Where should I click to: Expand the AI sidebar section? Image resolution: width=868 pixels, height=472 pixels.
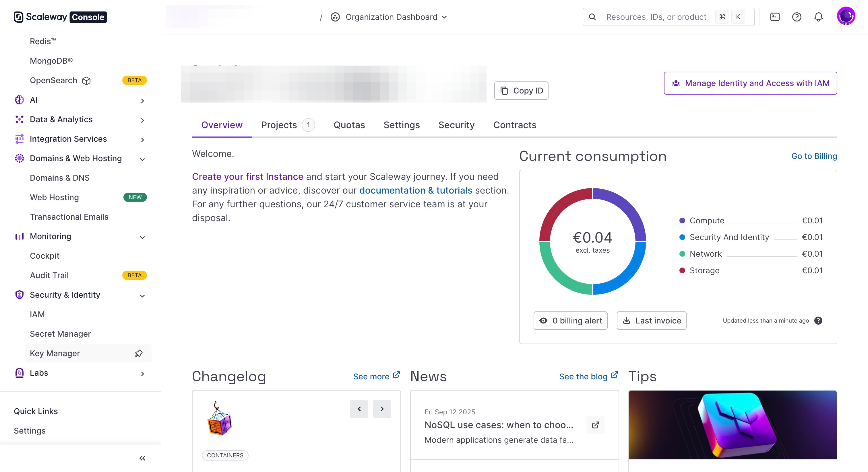pyautogui.click(x=142, y=100)
